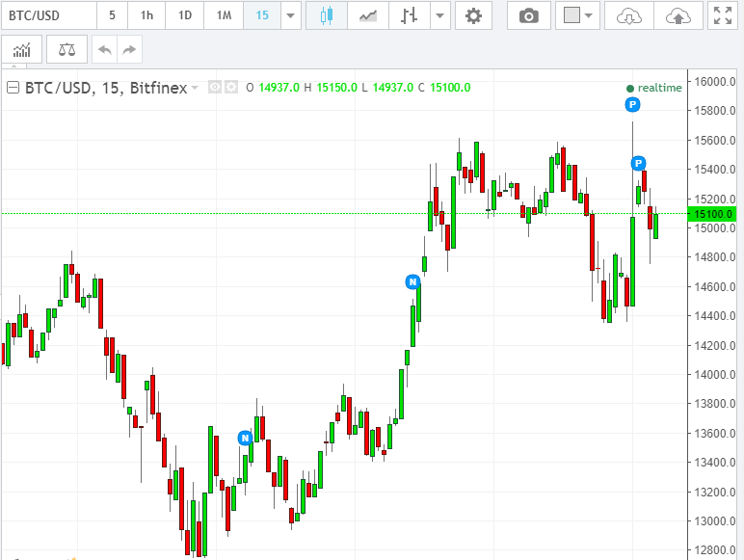Switch to the bars chart style
744x560 pixels.
point(409,15)
